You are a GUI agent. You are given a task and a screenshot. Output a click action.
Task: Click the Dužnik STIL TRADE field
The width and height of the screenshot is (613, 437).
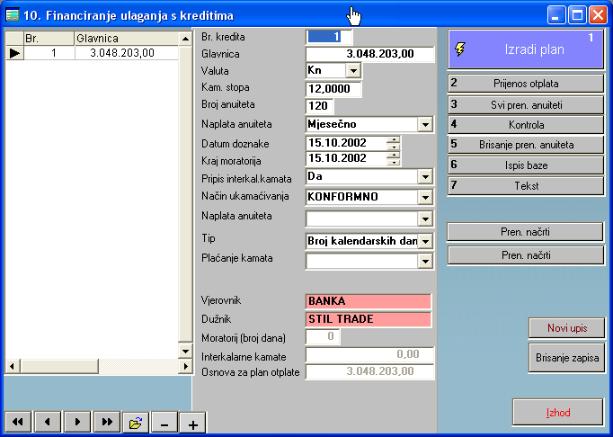click(368, 319)
